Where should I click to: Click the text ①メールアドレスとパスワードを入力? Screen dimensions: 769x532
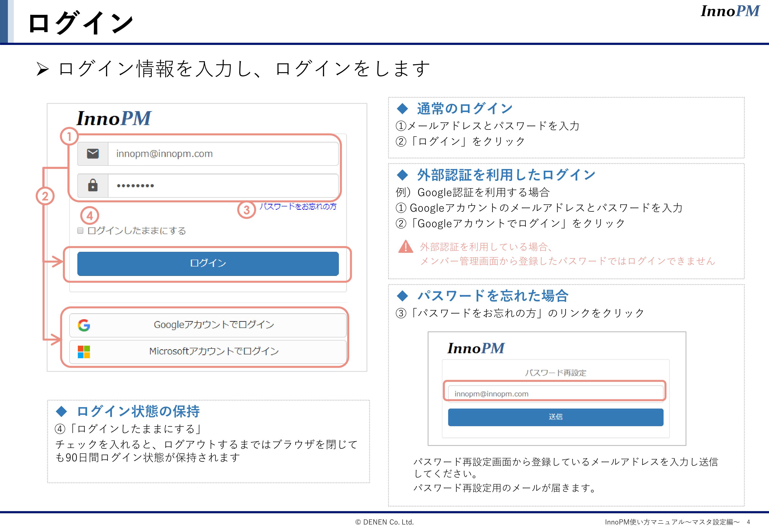[x=487, y=126]
